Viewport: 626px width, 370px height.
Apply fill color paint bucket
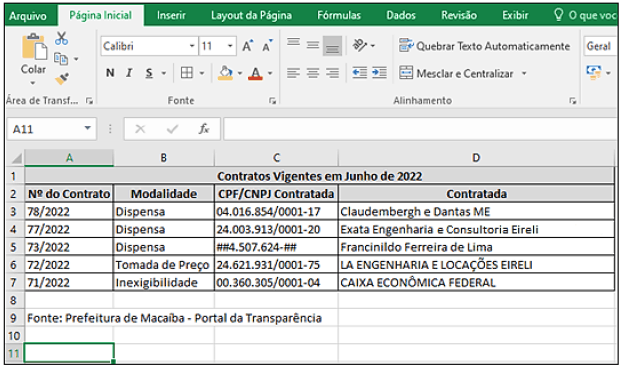[x=226, y=73]
